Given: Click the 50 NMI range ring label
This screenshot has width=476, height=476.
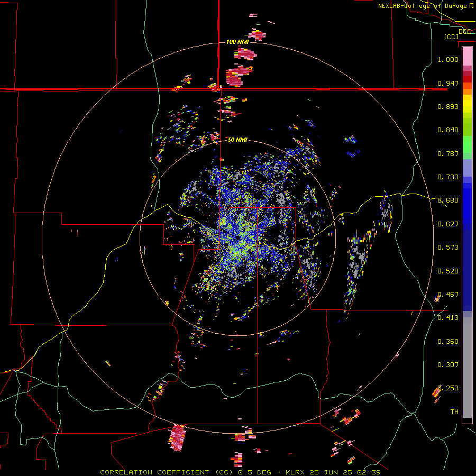Looking at the screenshot, I should pyautogui.click(x=237, y=140).
